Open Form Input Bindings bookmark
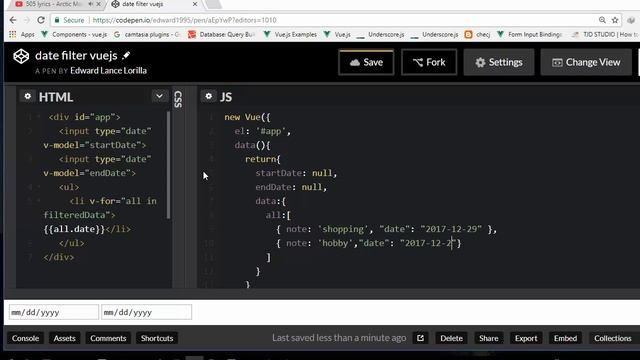The width and height of the screenshot is (640, 360). click(x=529, y=35)
